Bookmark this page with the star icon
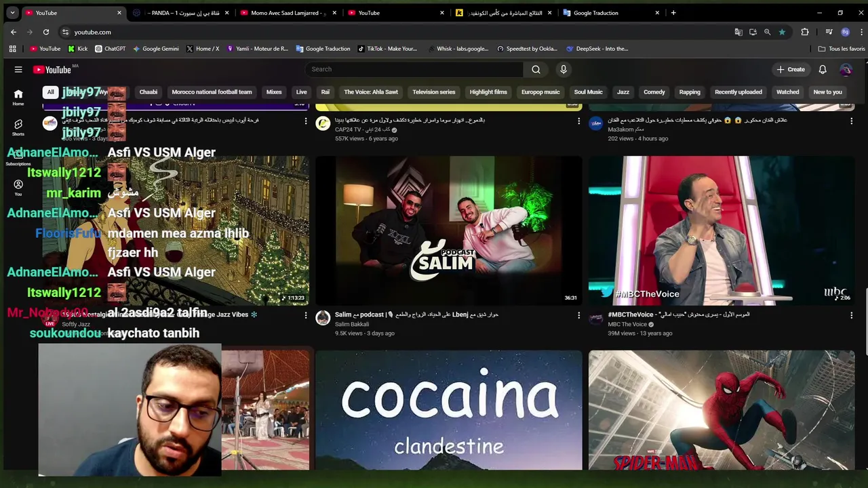868x488 pixels. pyautogui.click(x=782, y=32)
